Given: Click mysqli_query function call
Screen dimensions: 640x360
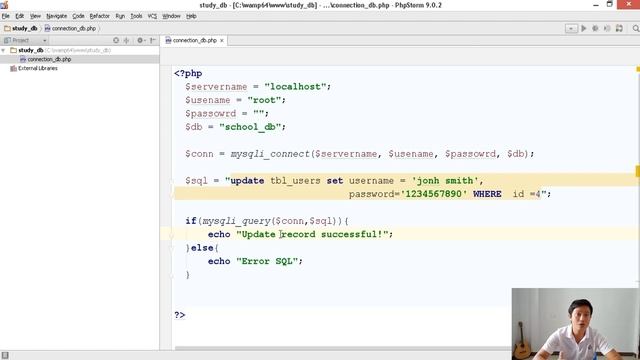Looking at the screenshot, I should (236, 221).
